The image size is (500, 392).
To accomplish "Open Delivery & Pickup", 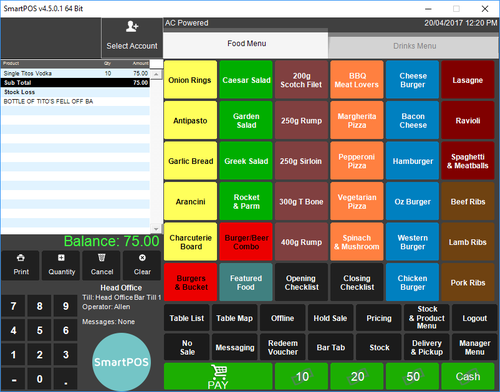I will click(427, 347).
